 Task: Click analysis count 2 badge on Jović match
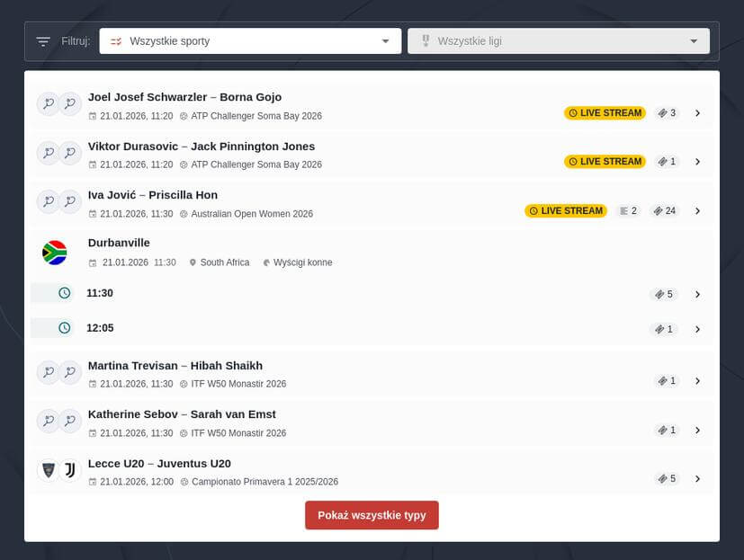pos(628,211)
